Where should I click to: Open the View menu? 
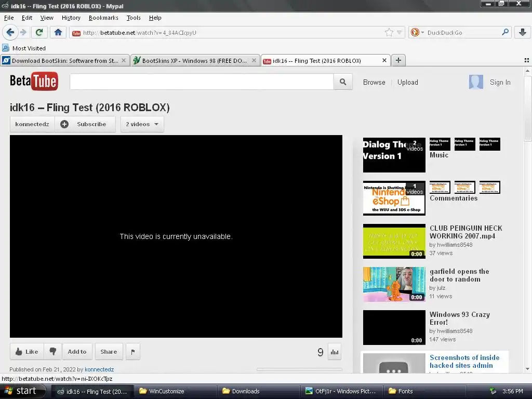click(47, 18)
